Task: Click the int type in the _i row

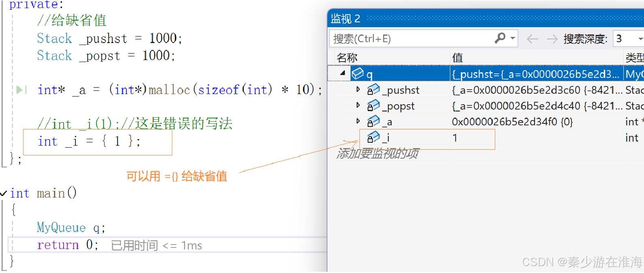Action: click(x=631, y=138)
